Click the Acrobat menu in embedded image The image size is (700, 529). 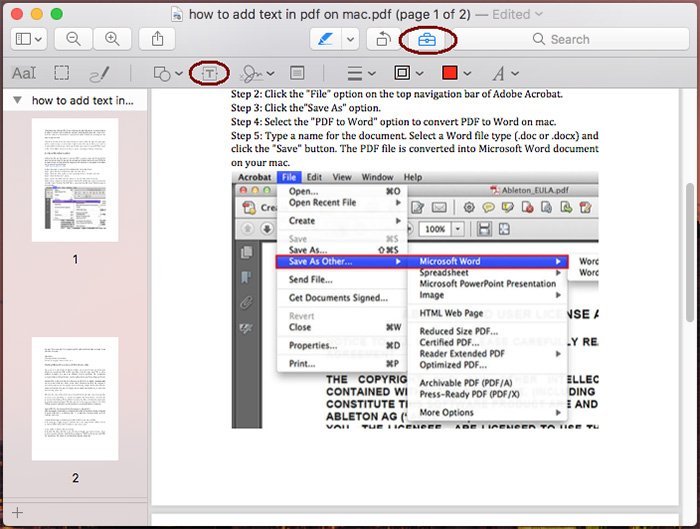(254, 177)
